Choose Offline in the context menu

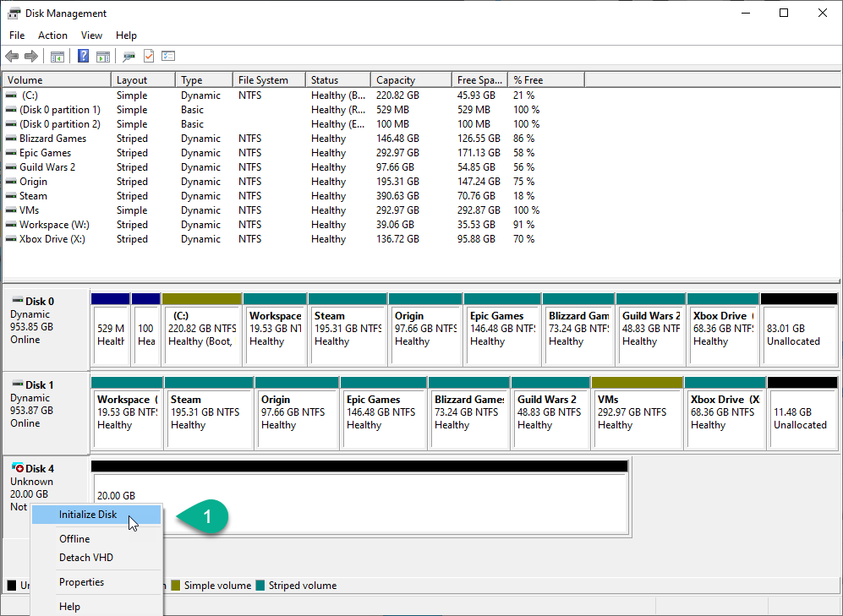pyautogui.click(x=74, y=539)
